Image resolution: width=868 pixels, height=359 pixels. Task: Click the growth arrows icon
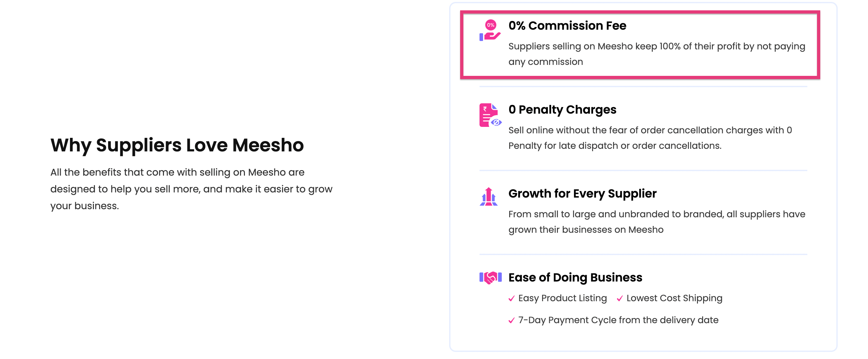pos(489,197)
